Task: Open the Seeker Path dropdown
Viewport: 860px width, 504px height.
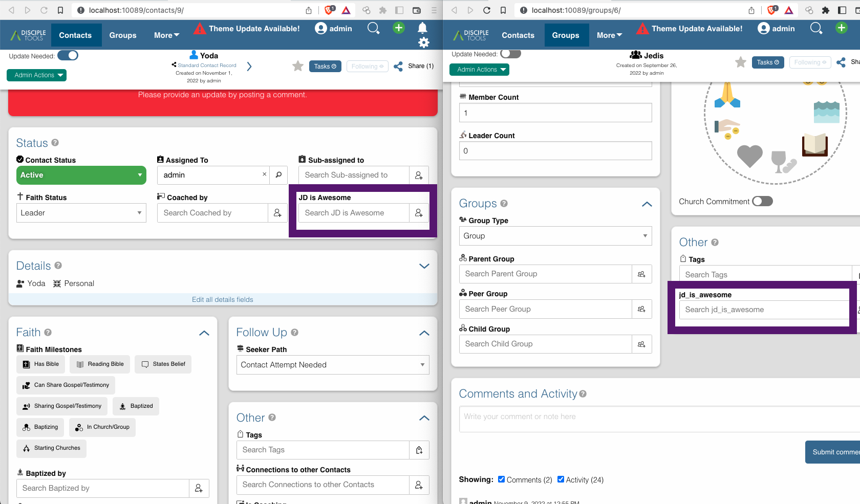Action: [x=333, y=365]
